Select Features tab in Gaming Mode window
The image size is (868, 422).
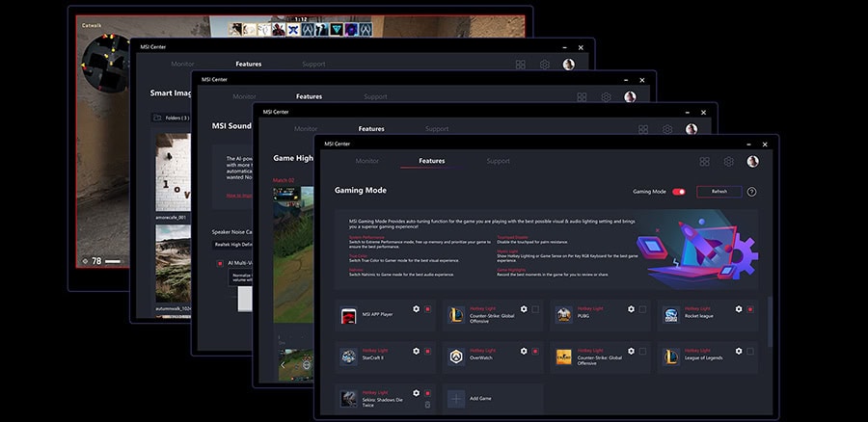pos(432,161)
